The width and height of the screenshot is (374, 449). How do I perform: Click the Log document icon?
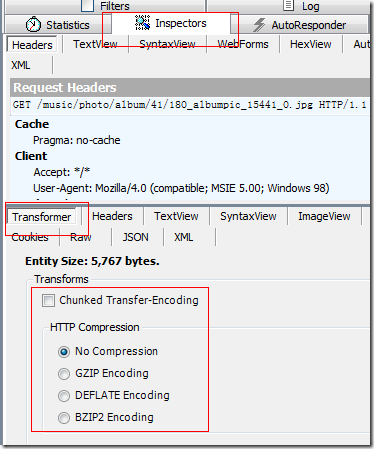pyautogui.click(x=288, y=5)
